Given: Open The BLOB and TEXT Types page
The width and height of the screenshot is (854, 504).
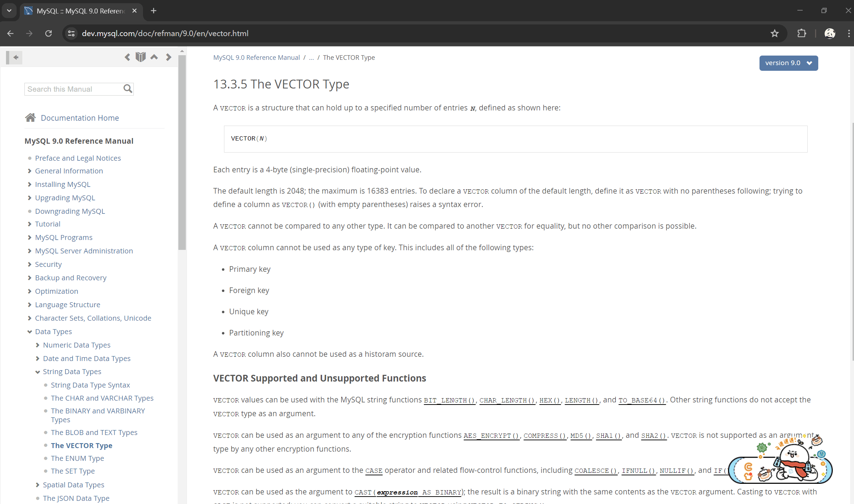Looking at the screenshot, I should [x=94, y=433].
